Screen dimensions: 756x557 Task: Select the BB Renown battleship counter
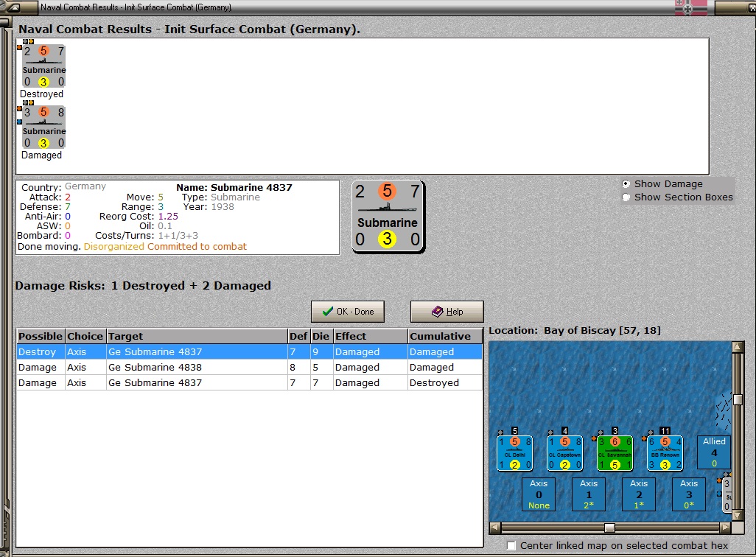pos(665,453)
